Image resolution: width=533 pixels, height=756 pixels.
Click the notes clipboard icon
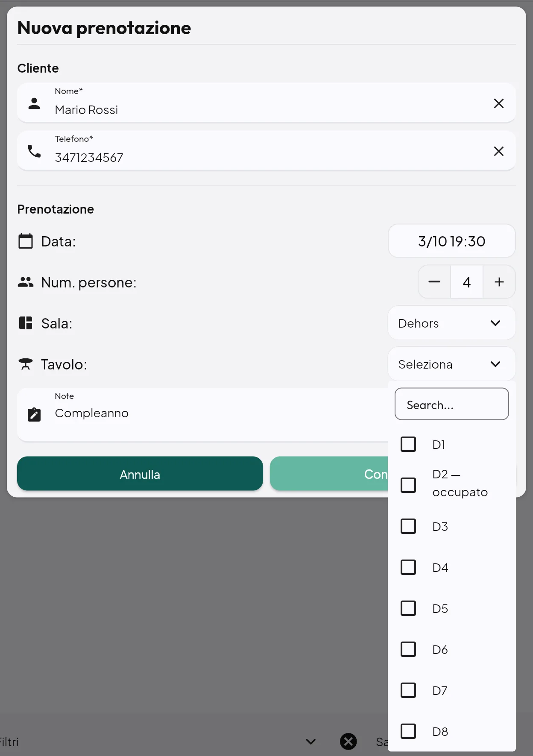[34, 414]
